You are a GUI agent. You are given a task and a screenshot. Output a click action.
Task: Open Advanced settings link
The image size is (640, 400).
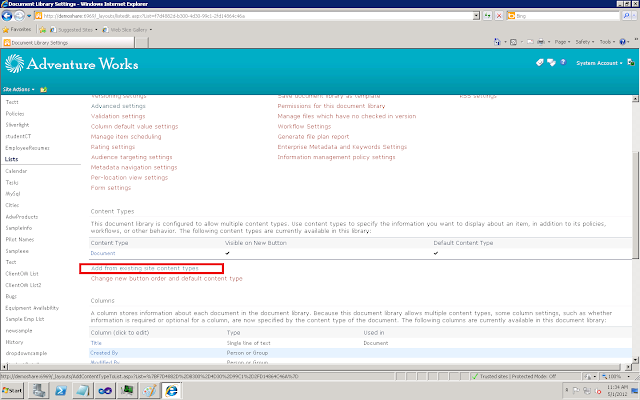[118, 106]
